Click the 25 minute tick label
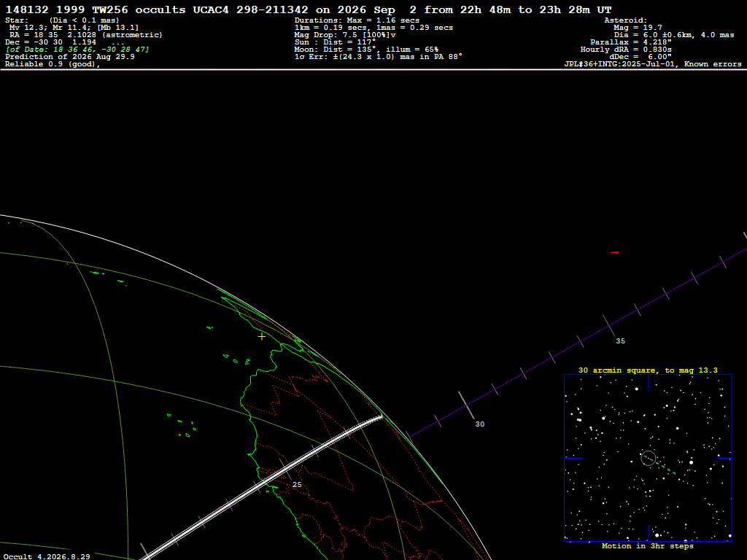747x560 pixels. point(297,485)
